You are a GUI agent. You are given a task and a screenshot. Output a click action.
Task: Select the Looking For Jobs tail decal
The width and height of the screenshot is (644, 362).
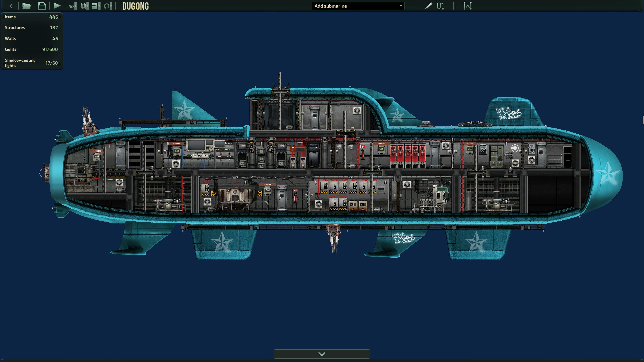[508, 114]
